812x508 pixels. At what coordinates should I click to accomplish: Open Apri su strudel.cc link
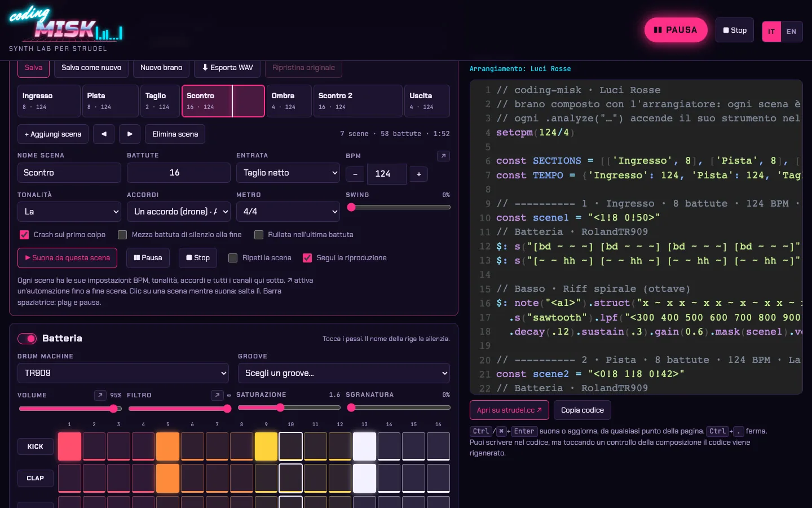[509, 410]
